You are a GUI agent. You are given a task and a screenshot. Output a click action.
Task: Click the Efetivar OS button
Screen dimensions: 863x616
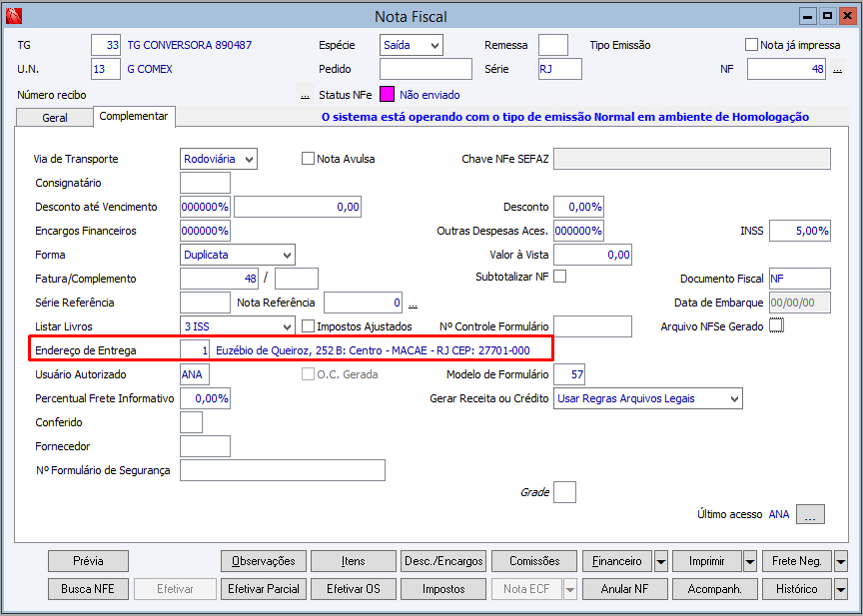tap(354, 589)
